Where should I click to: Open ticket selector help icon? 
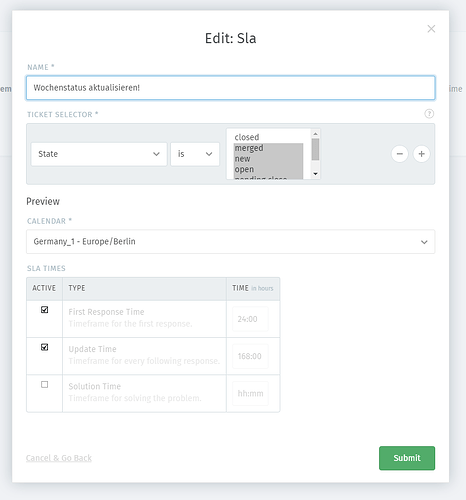429,114
